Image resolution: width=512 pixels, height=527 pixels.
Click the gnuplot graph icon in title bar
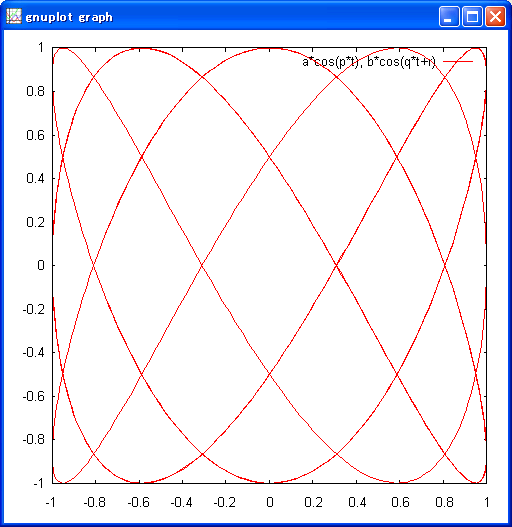tap(14, 16)
